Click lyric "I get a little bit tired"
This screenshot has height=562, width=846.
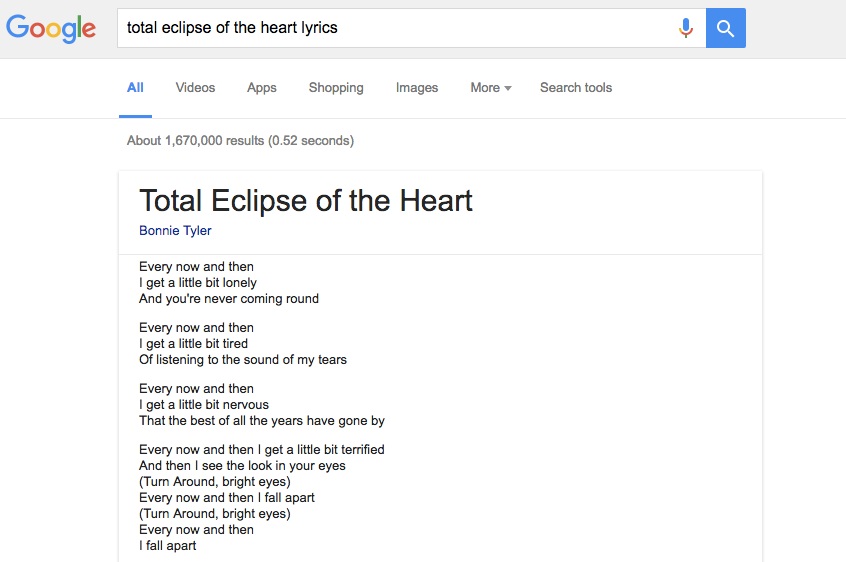pyautogui.click(x=194, y=344)
